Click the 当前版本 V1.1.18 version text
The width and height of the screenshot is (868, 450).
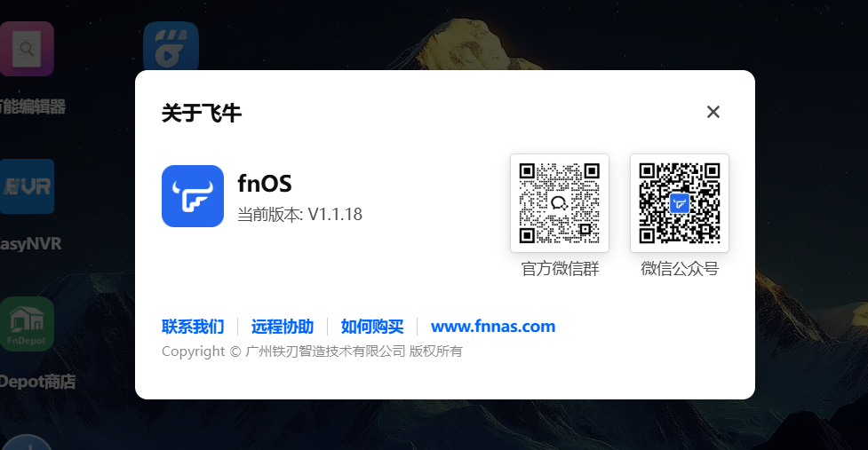pyautogui.click(x=299, y=215)
